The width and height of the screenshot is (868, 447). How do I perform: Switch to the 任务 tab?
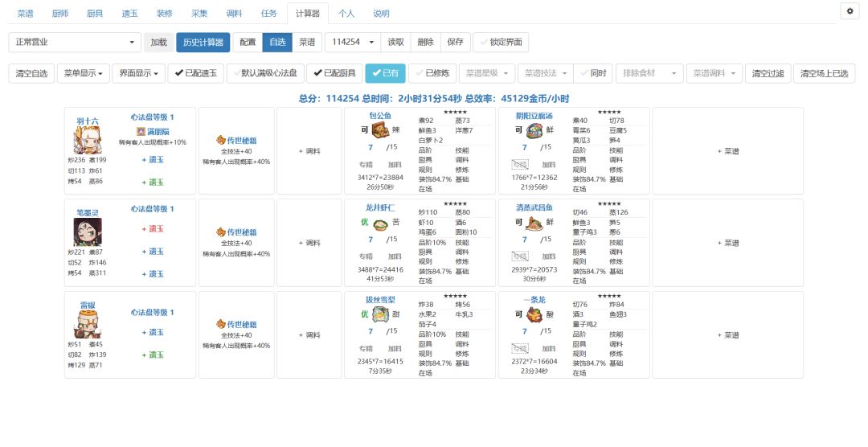click(269, 14)
